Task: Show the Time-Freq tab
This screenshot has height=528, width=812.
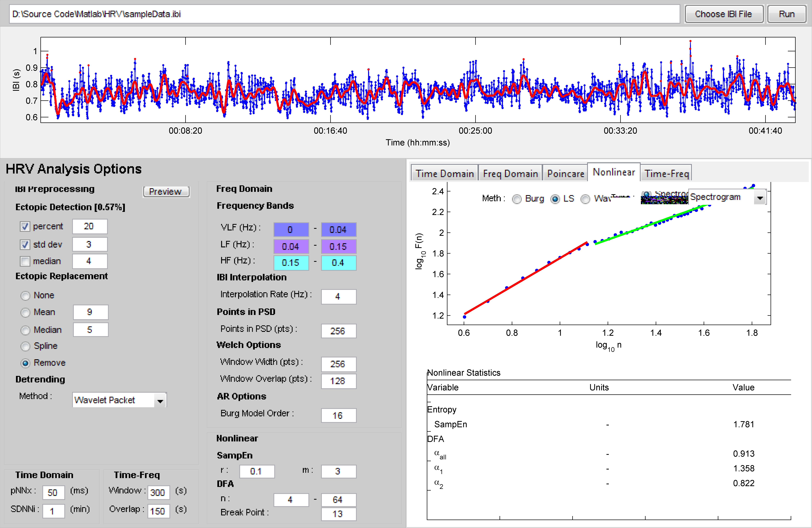Action: [x=666, y=174]
